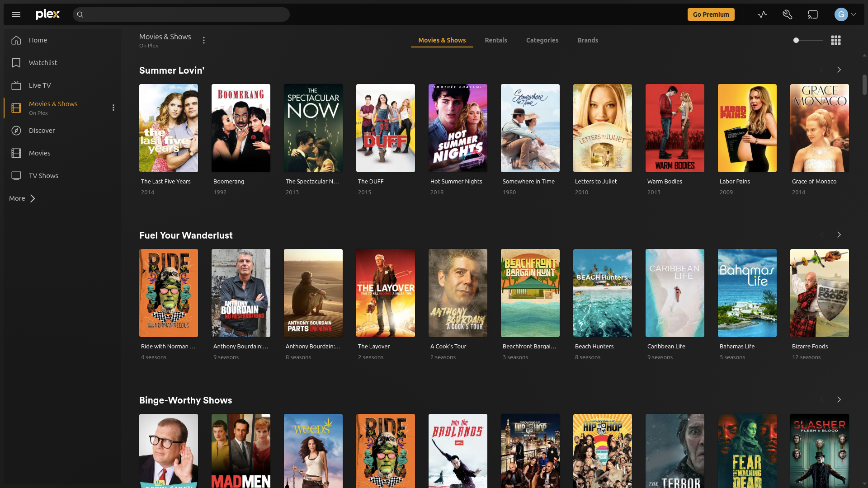The image size is (868, 488).
Task: Open the Cast to device icon
Action: pos(812,14)
